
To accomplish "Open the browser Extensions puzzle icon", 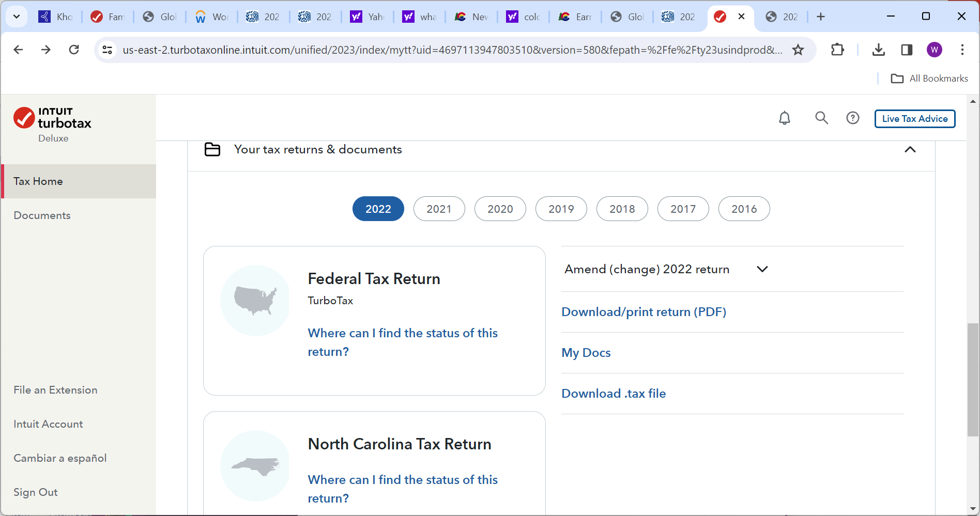I will 837,50.
